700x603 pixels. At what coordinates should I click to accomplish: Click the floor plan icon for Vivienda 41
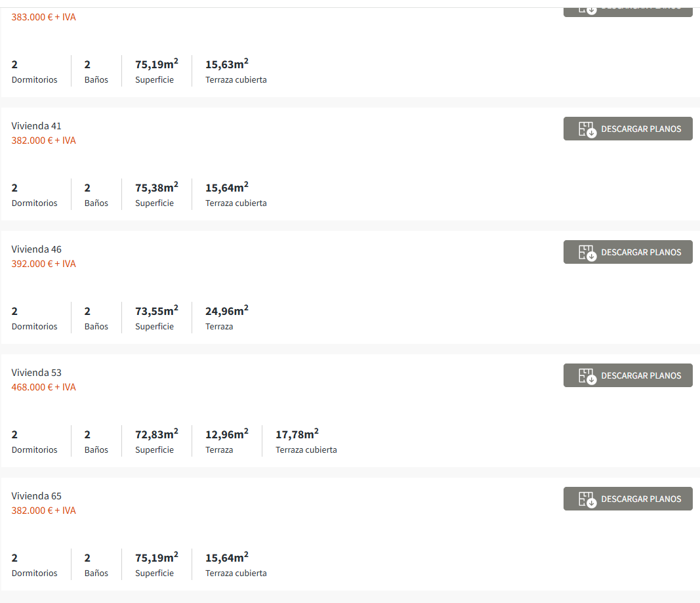pyautogui.click(x=587, y=129)
